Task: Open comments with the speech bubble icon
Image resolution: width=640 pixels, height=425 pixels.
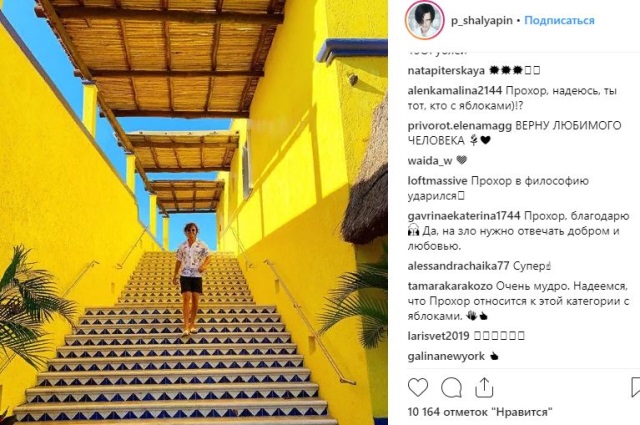Action: (x=451, y=387)
